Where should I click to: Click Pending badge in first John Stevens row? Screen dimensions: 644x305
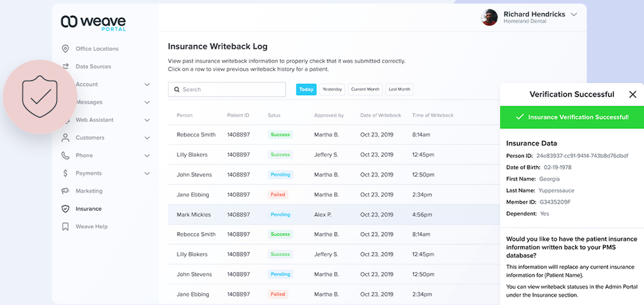(x=280, y=174)
